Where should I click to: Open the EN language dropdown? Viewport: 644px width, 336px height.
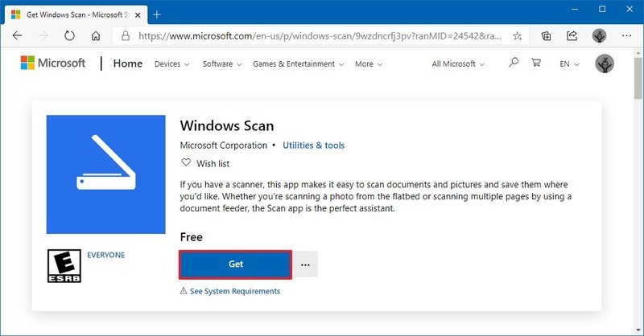pos(569,64)
